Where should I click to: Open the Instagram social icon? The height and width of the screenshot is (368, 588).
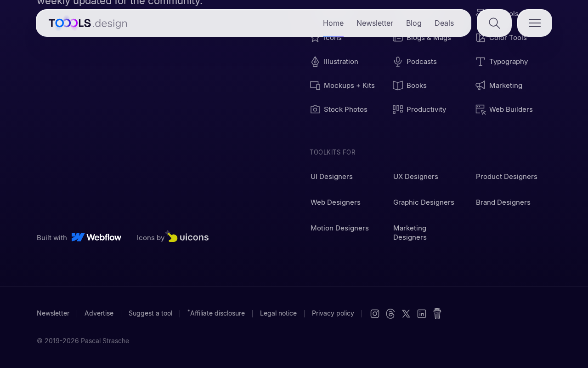pyautogui.click(x=375, y=314)
